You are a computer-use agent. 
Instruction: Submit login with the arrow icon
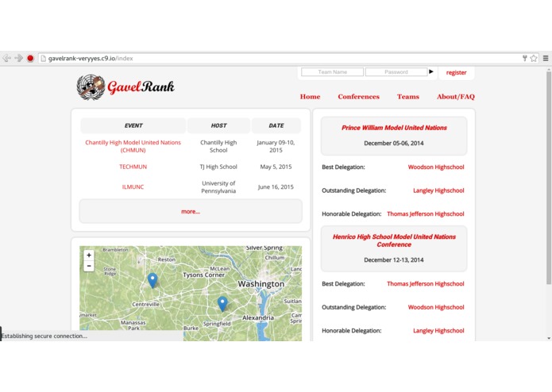pos(431,71)
